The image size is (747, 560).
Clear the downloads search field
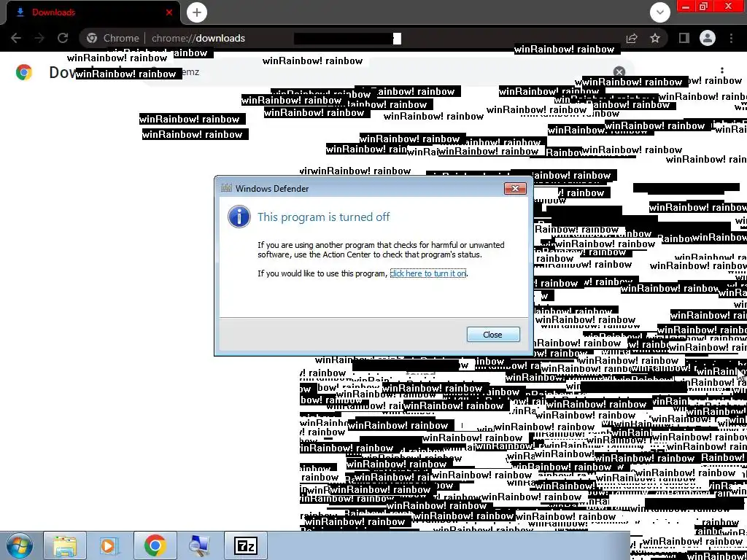[x=619, y=72]
